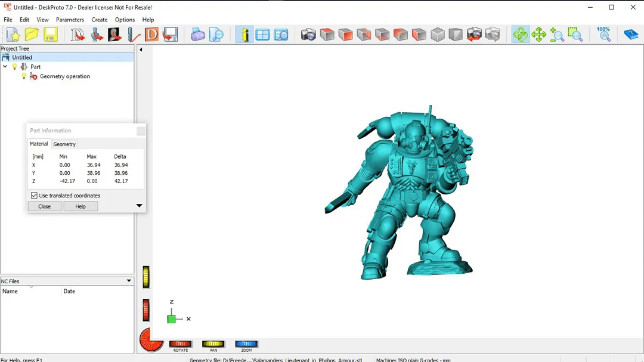Activate the zoom plus-minus magnifier icon

pyautogui.click(x=557, y=35)
